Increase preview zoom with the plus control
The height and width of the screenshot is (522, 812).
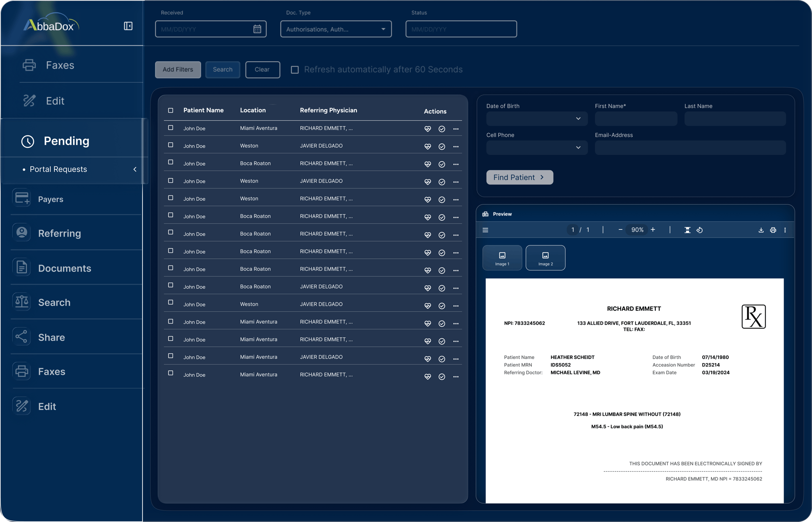[653, 230]
